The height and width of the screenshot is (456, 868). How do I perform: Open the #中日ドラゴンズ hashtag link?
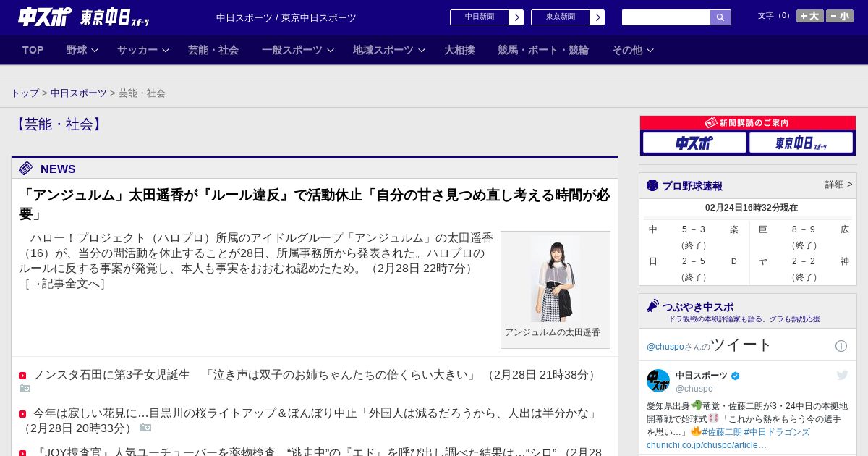coord(777,432)
